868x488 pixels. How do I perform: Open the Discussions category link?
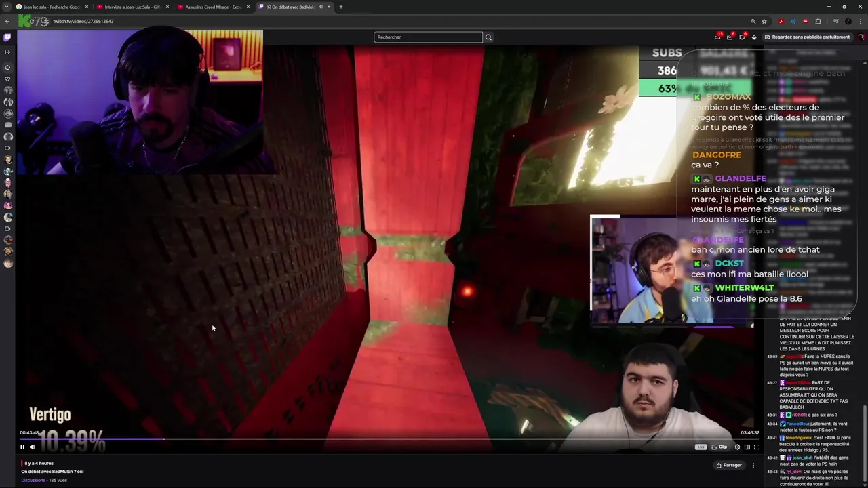point(33,480)
